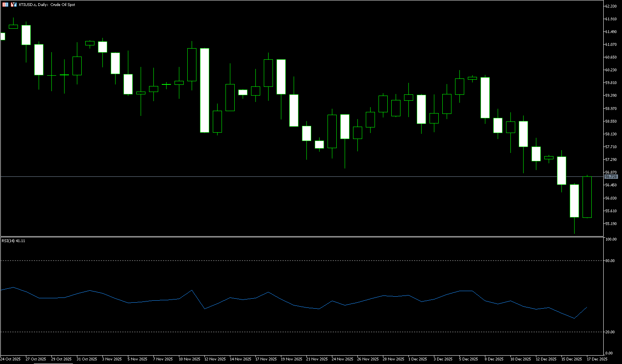This screenshot has width=622, height=364.
Task: Click the RSI 20.00 level label
Action: click(x=610, y=332)
